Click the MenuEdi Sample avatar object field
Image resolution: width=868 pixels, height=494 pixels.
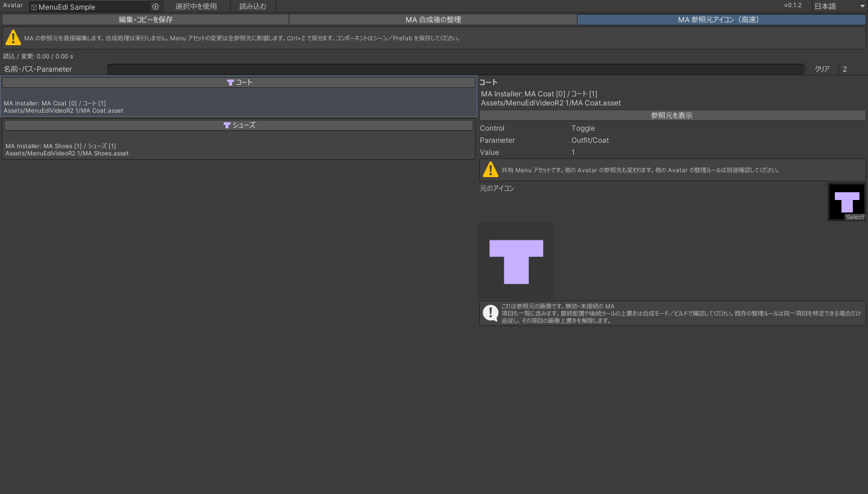click(x=95, y=7)
